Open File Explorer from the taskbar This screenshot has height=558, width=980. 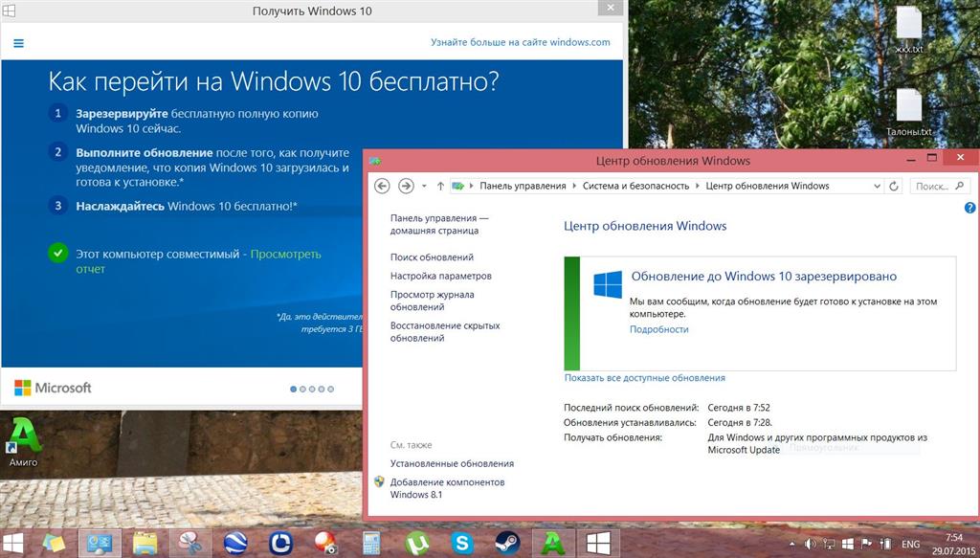[145, 543]
